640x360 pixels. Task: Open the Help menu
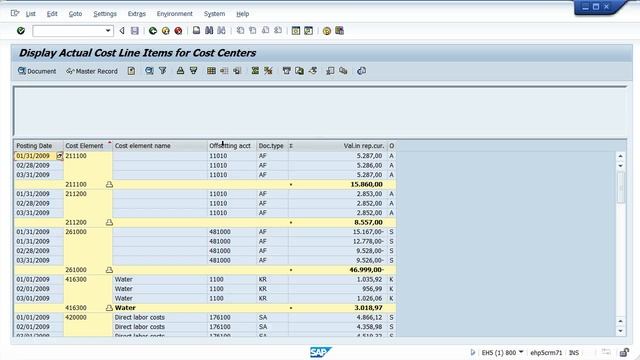click(242, 14)
